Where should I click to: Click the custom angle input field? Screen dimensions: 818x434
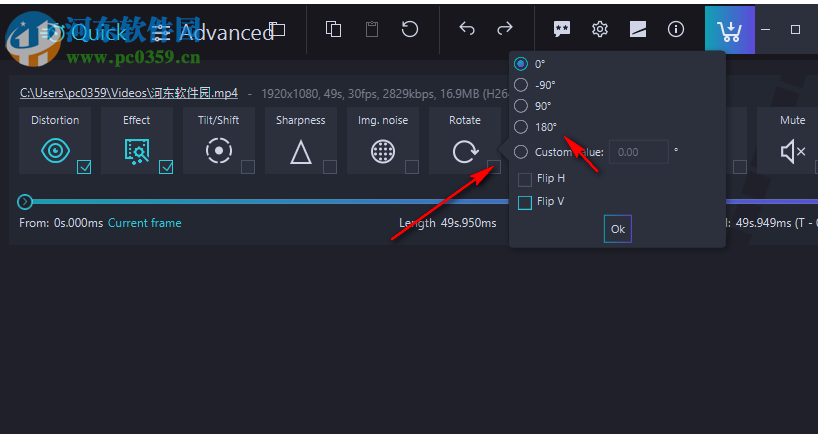coord(639,152)
